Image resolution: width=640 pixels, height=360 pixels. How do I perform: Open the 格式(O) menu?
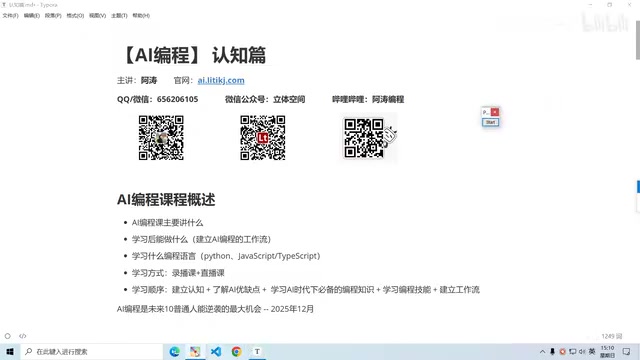[75, 16]
